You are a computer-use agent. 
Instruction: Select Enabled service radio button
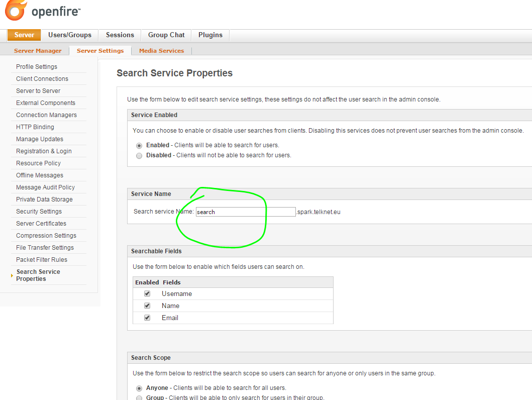pos(139,145)
